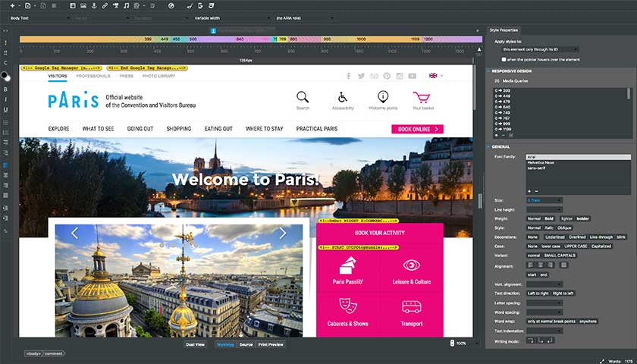Click the insert link chain icon
637x364 pixels.
[105, 6]
